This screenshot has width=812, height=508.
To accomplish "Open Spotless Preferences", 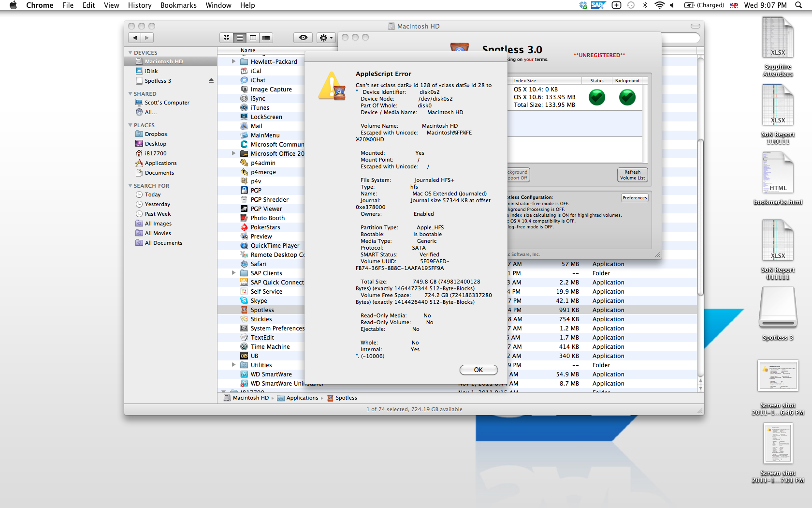I will tap(634, 197).
